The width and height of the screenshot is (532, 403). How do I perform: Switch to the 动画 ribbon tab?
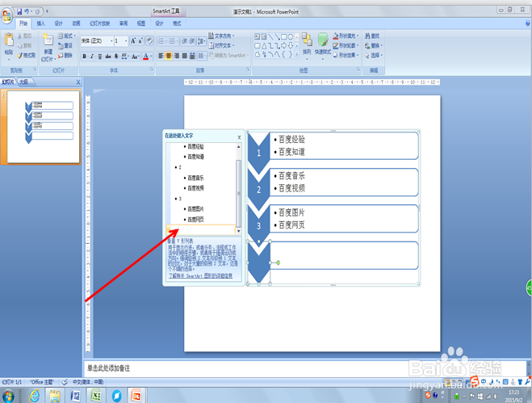[x=76, y=23]
